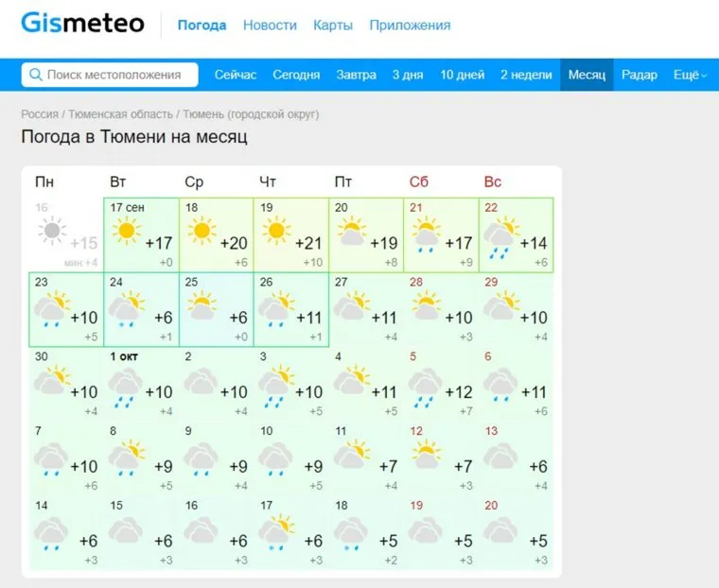Click grey sun icon for 16th
719x588 pixels.
coord(51,230)
